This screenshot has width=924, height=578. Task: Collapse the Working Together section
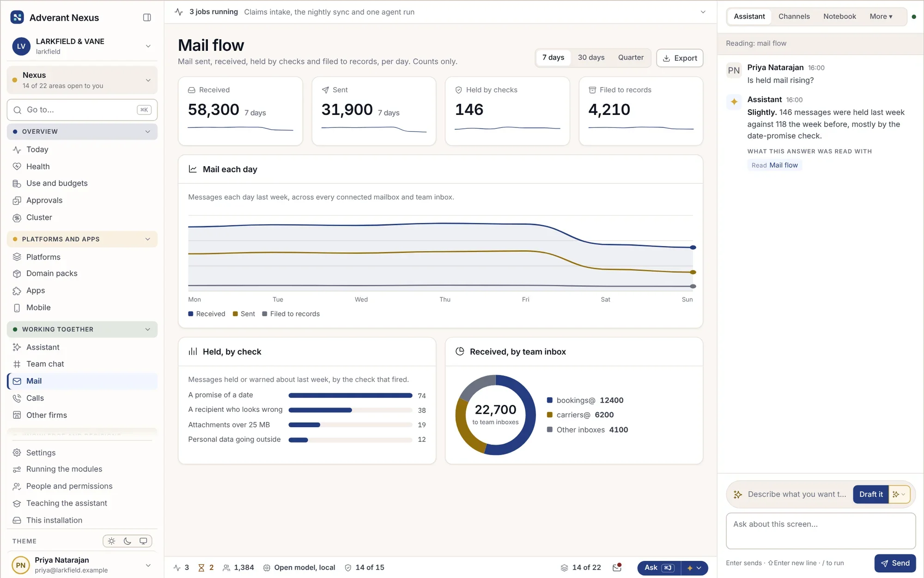[x=82, y=330]
